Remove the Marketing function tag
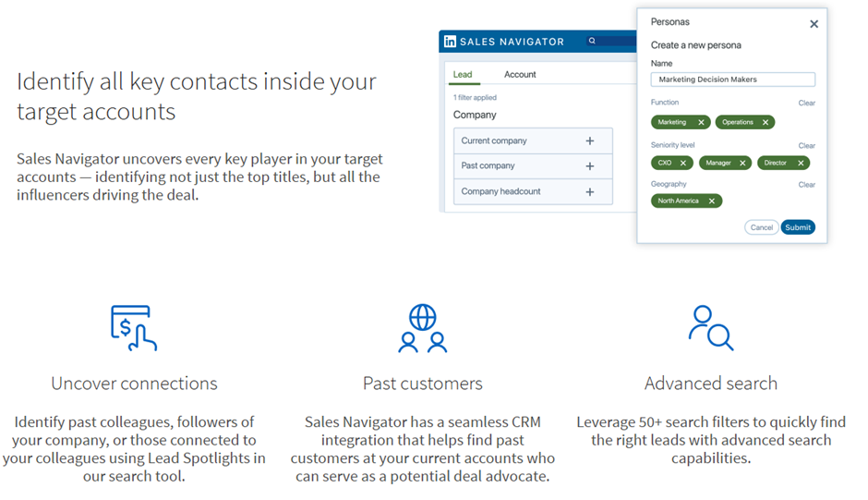The image size is (868, 500). [x=701, y=123]
